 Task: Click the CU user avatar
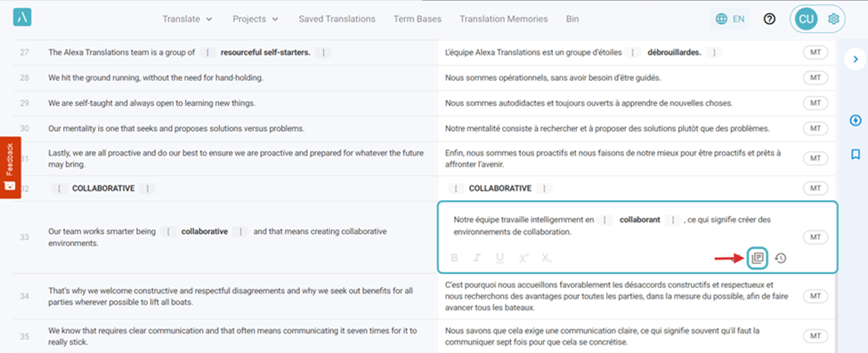806,19
